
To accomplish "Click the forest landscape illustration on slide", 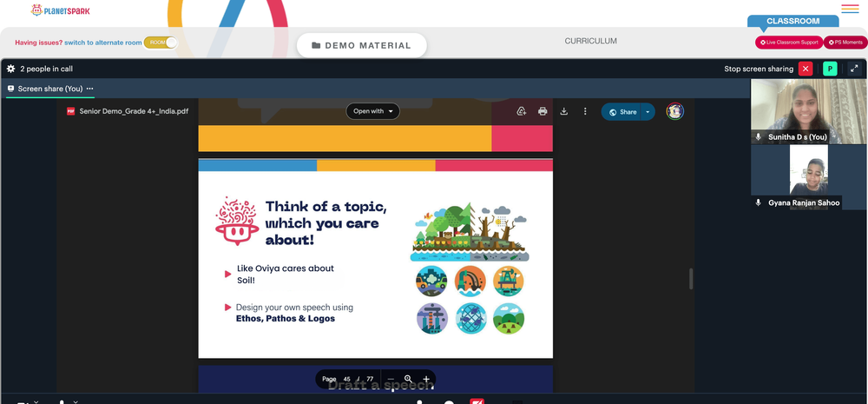I will 470,232.
